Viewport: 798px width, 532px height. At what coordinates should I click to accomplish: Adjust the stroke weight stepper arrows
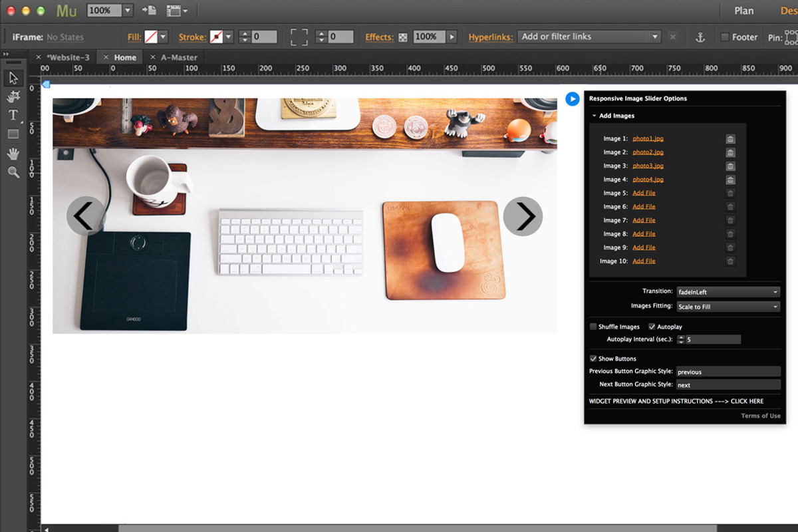244,37
